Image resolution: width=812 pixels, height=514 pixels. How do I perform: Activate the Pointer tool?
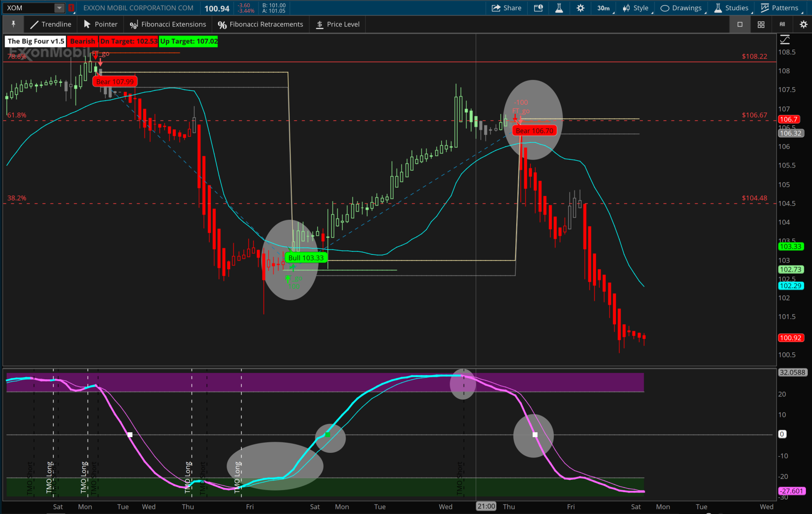(x=100, y=24)
